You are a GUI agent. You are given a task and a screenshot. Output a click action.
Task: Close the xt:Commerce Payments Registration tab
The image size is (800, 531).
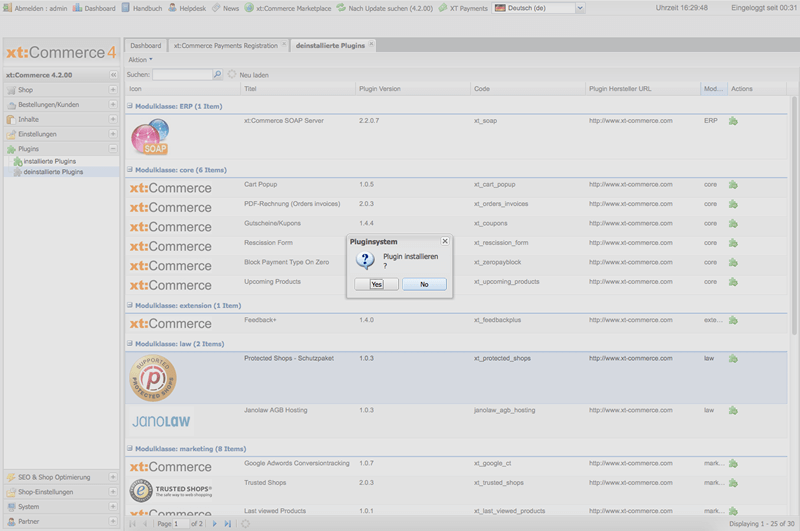click(284, 44)
